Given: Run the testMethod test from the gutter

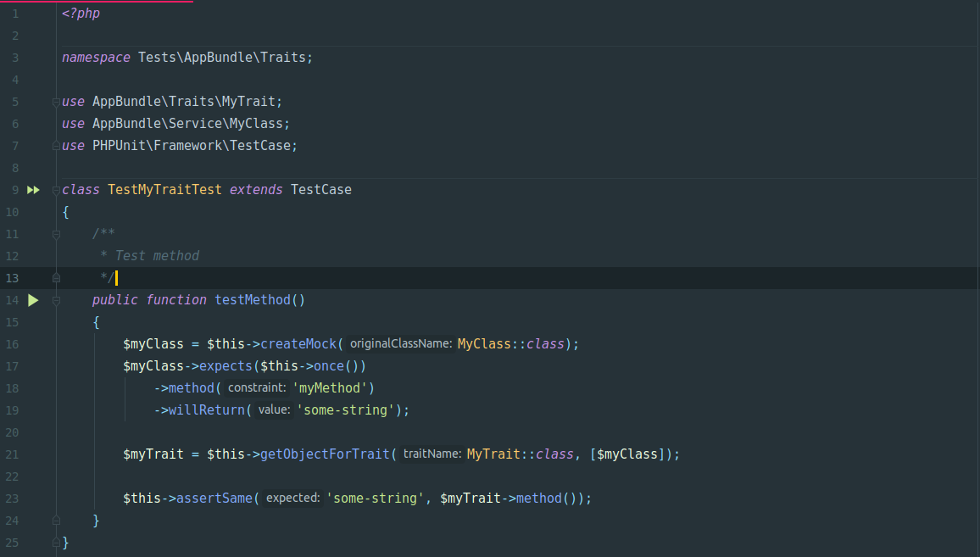Looking at the screenshot, I should [x=33, y=299].
